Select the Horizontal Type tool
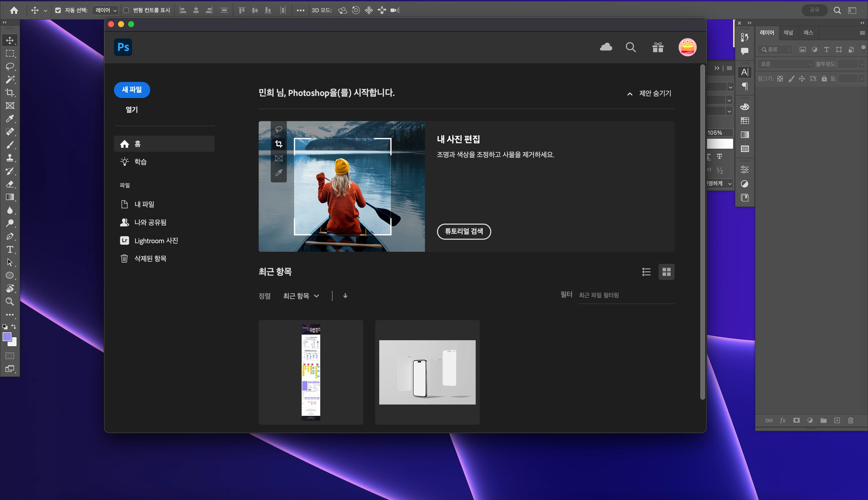 tap(10, 249)
